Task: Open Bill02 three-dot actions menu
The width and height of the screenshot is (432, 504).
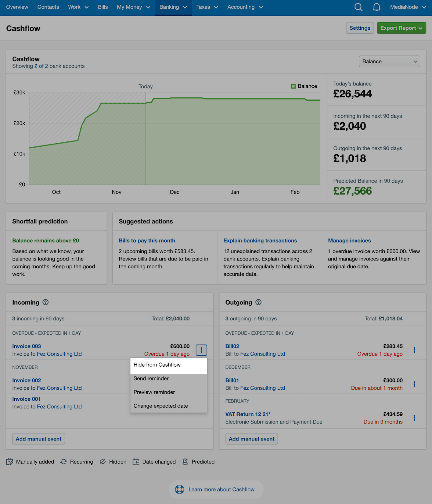Action: click(x=414, y=350)
